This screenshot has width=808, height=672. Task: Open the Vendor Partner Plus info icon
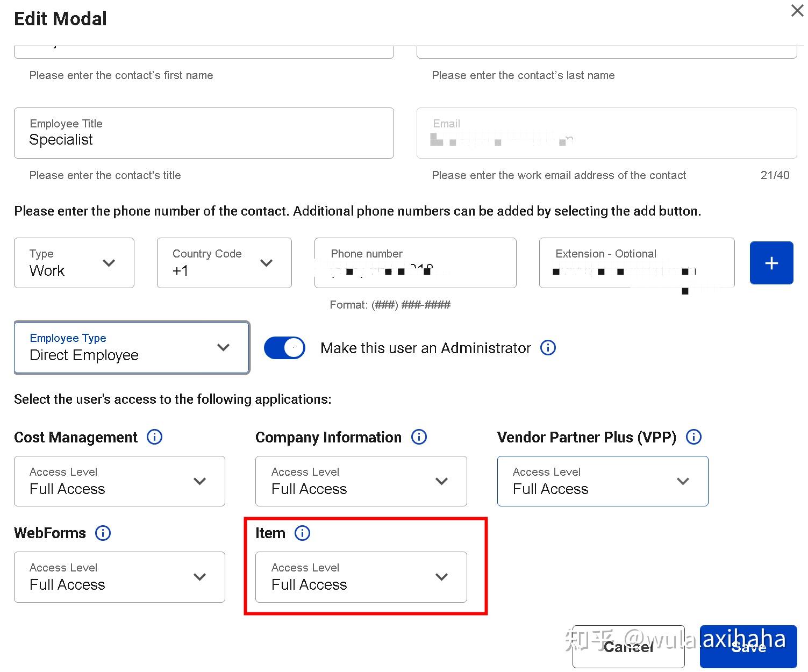(693, 437)
